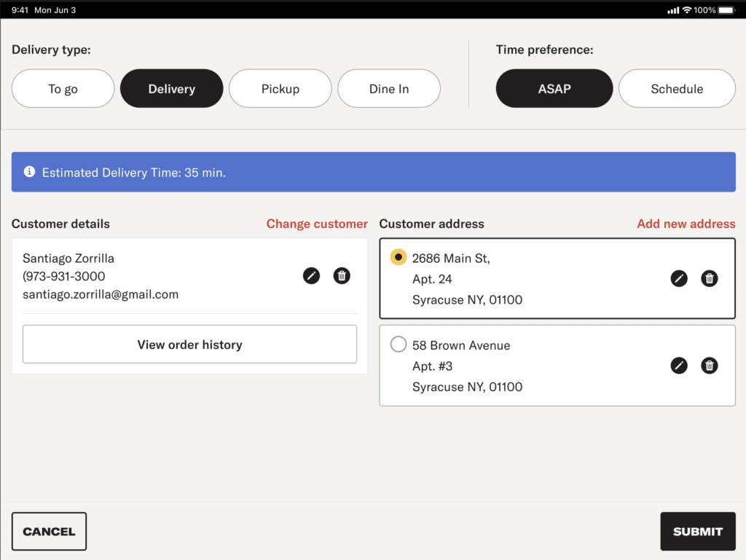Viewport: 746px width, 560px height.
Task: Click the Apt. 24 address line
Action: (x=432, y=279)
